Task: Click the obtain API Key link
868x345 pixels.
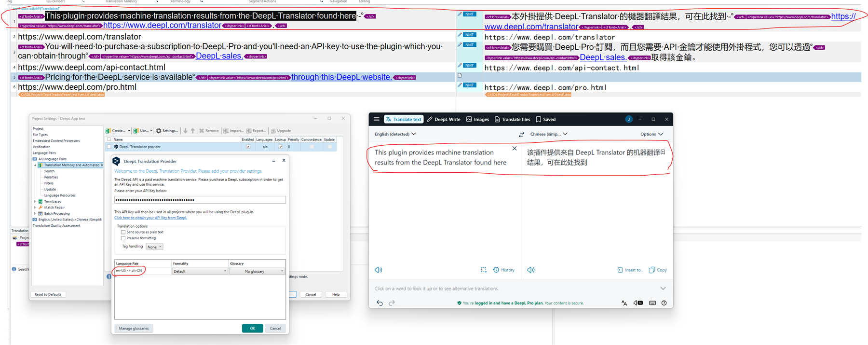Action: pyautogui.click(x=150, y=218)
